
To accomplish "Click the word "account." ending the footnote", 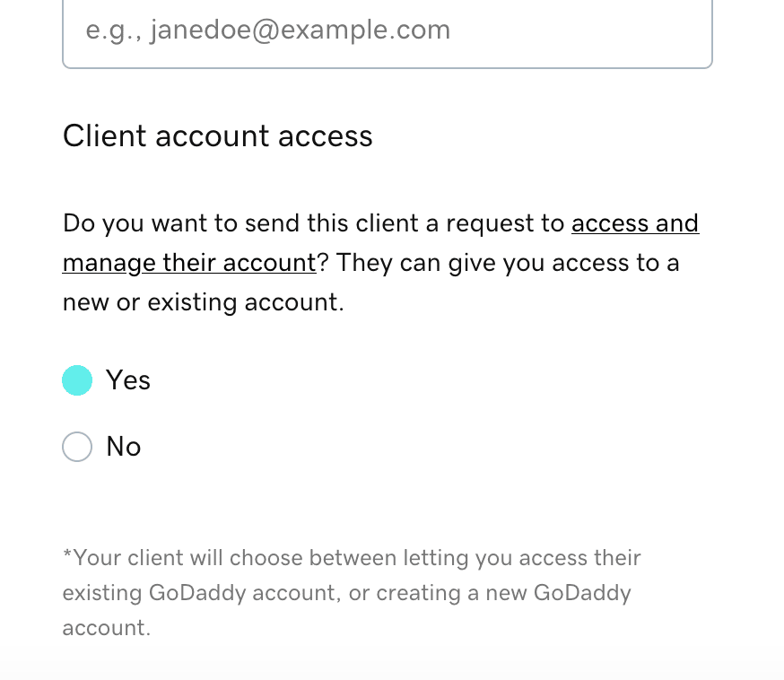I will pyautogui.click(x=107, y=628).
